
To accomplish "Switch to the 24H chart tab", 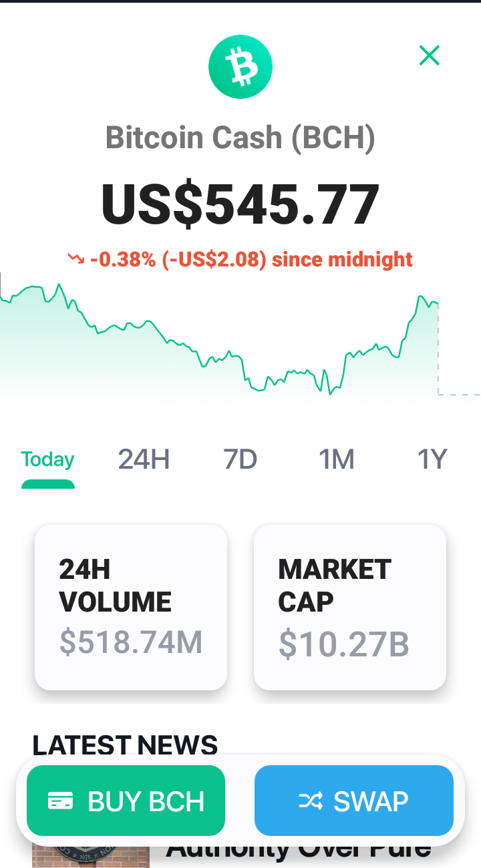I will (144, 459).
